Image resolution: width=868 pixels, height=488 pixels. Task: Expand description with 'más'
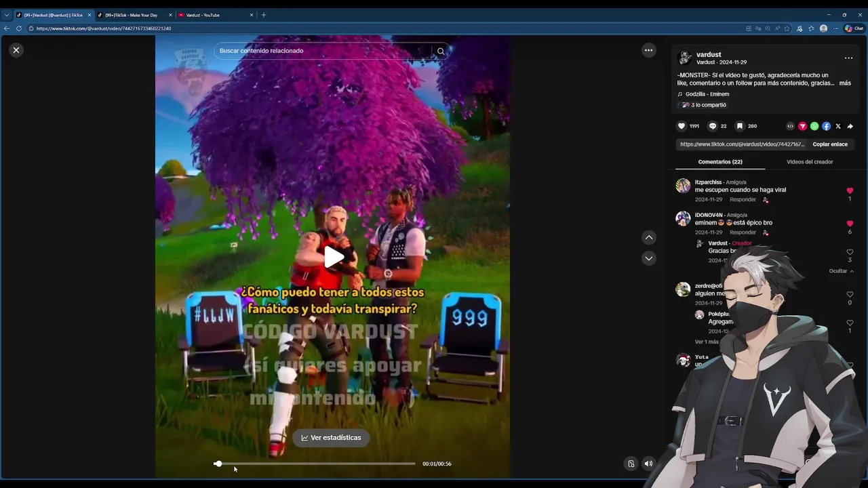point(845,83)
